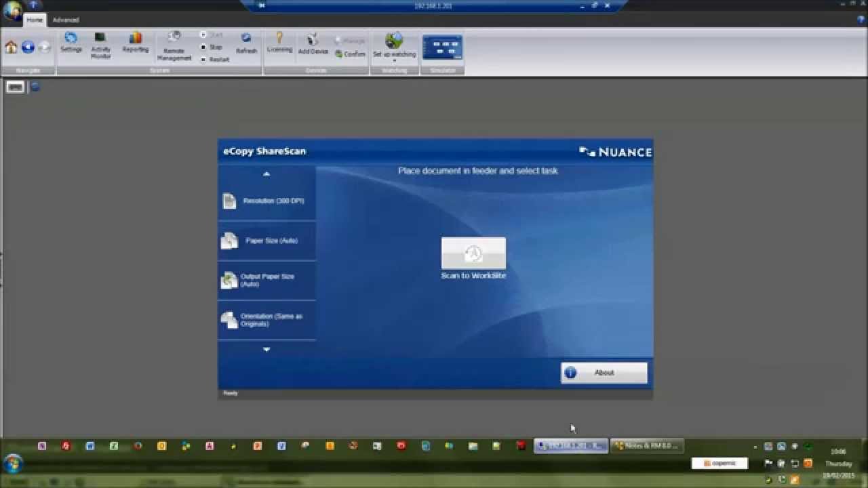Viewport: 868px width, 488px height.
Task: Open the Activity Monitor
Action: coord(100,45)
